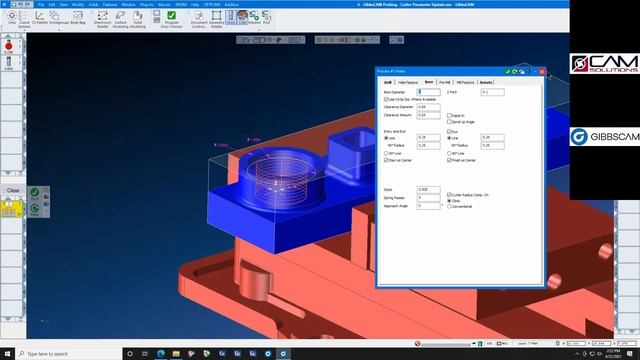Select the yellow holes process tile

[11, 209]
